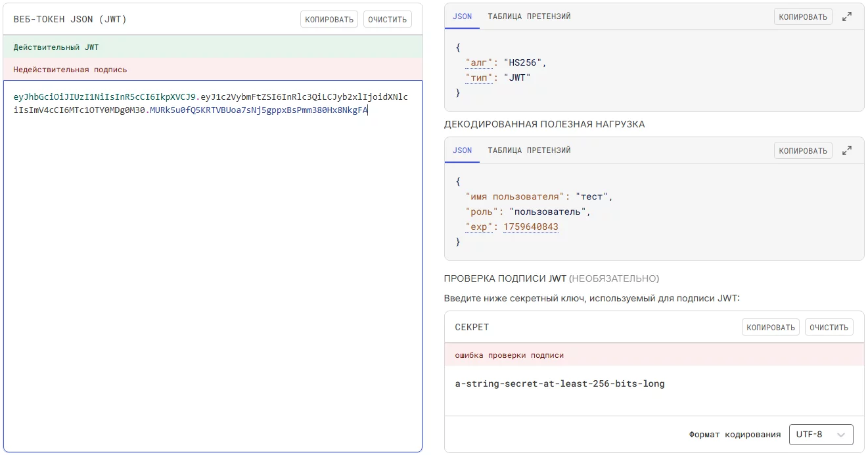Copy the encoded JWT token
Image resolution: width=868 pixels, height=455 pixels.
pos(329,19)
